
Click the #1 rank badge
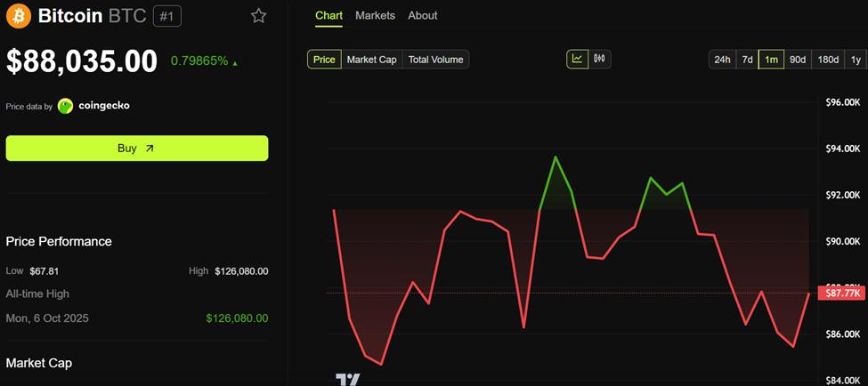167,16
